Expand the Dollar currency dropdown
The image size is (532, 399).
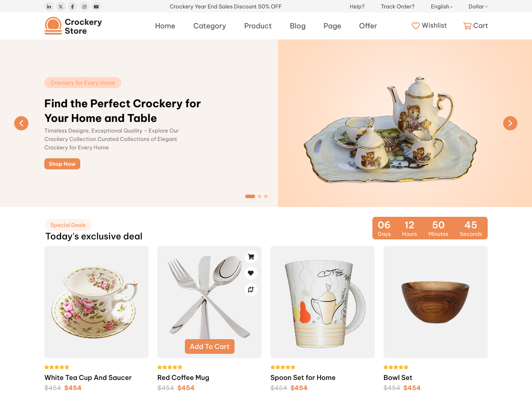point(477,6)
